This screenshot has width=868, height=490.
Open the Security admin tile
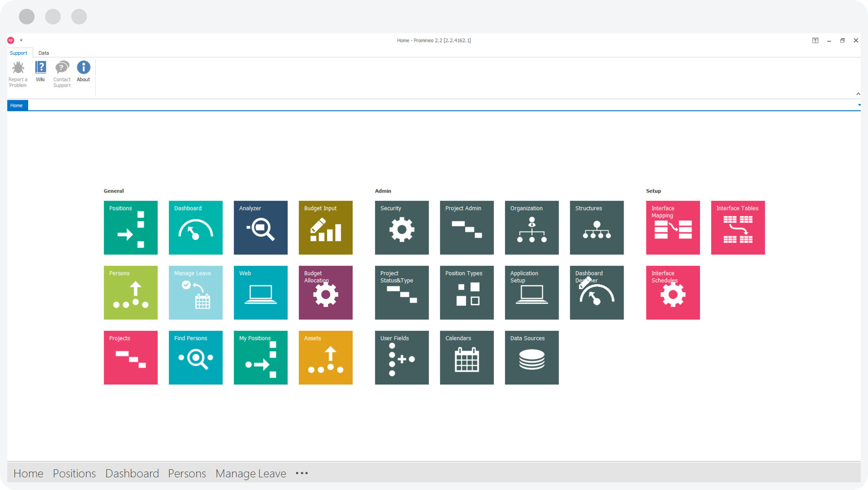pyautogui.click(x=402, y=227)
